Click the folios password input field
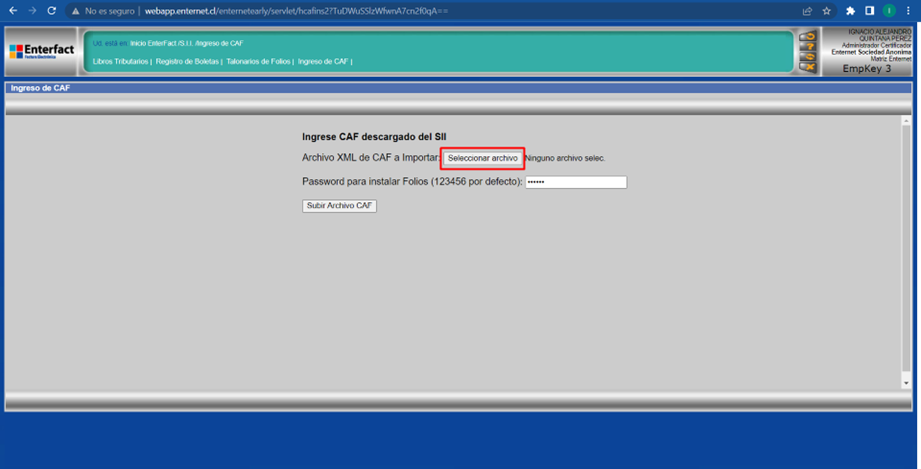Viewport: 921px width, 469px height. tap(576, 182)
